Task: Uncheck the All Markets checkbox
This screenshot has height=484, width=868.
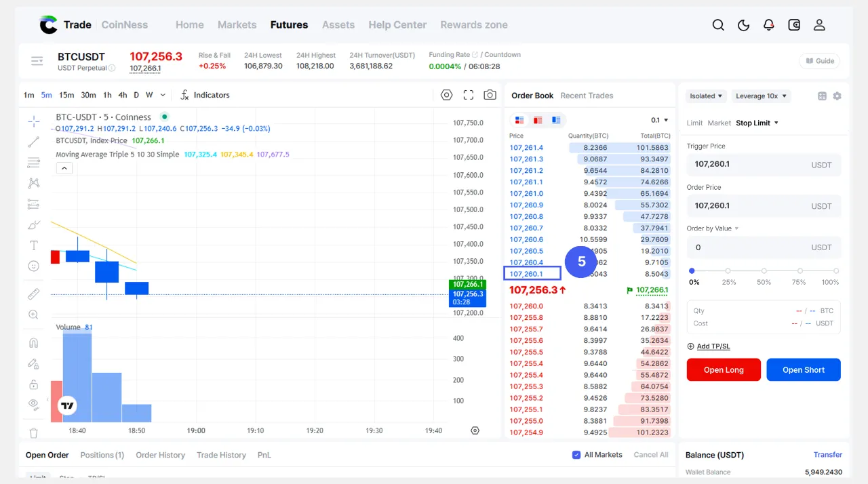Action: pos(576,455)
